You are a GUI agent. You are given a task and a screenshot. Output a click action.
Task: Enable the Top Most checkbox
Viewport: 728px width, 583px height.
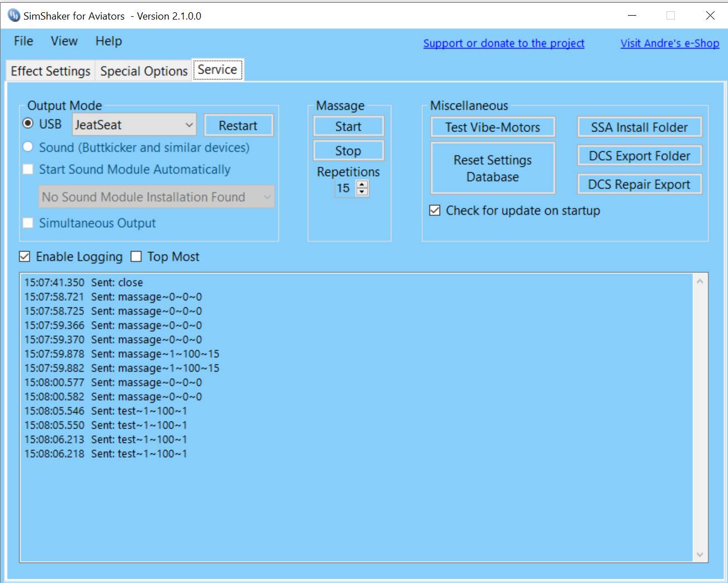click(136, 257)
